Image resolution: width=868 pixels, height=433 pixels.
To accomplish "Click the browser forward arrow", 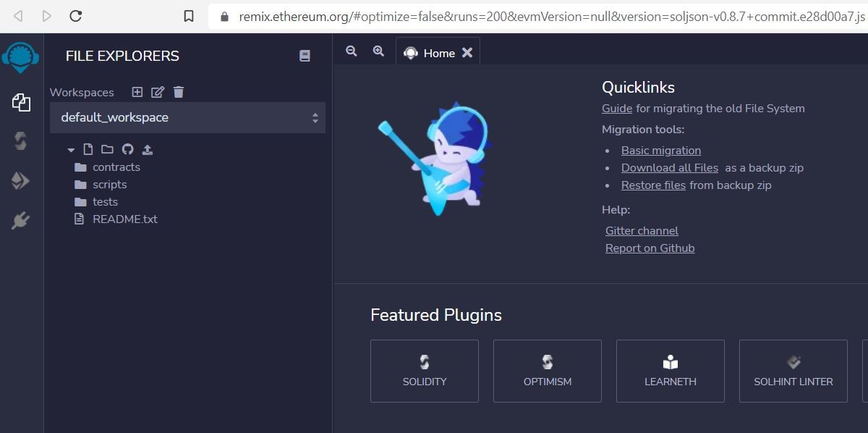I will pyautogui.click(x=47, y=16).
